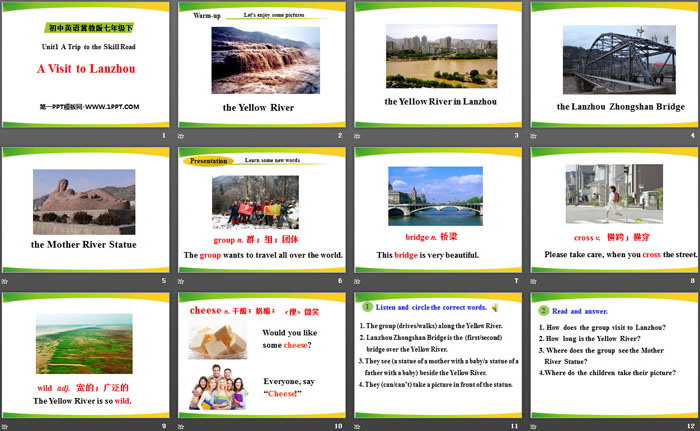Click the animation star icon under slide 3
Image resolution: width=700 pixels, height=431 pixels.
[357, 136]
